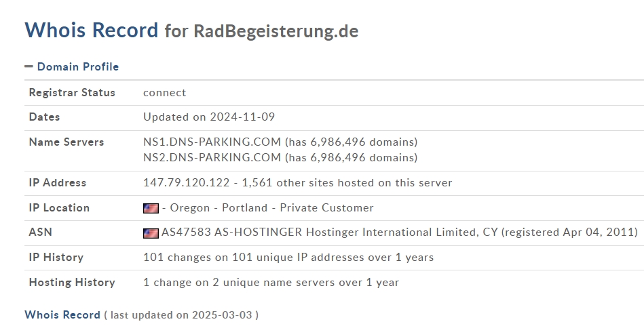Click 1 change on 2 unique name servers
Image resolution: width=644 pixels, height=326 pixels.
(x=271, y=283)
